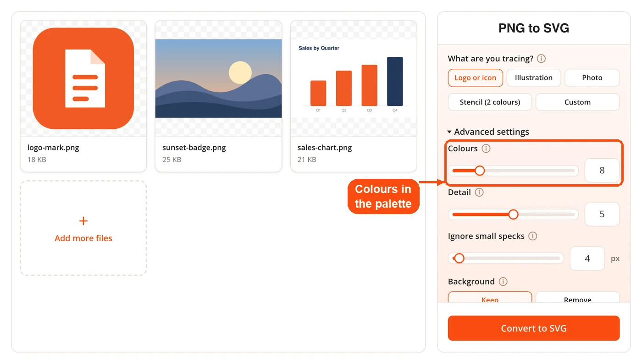The image size is (642, 364).
Task: Focus the Colours number input field
Action: 602,171
